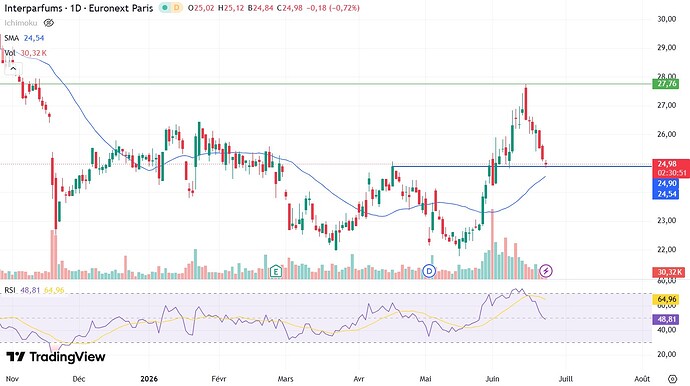Screen dimensions: 690x386
Task: Show the hidden Ichimoku indicator via eye icon
Action: (49, 22)
